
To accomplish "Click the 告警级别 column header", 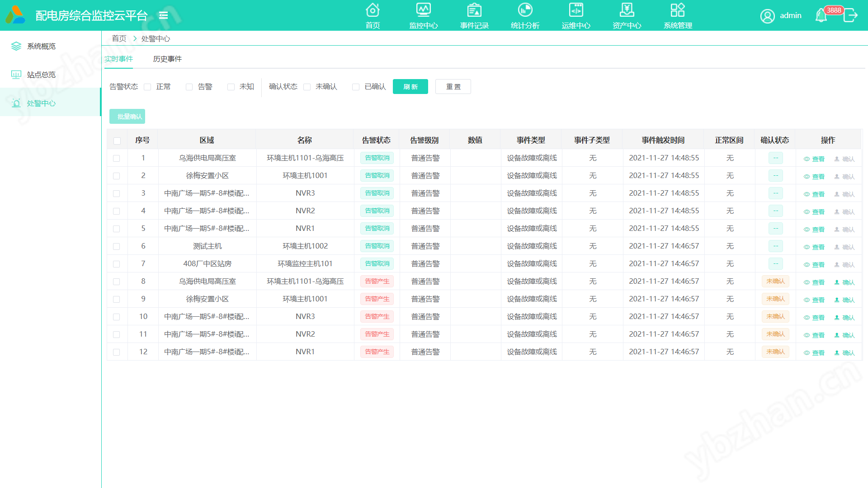I will (424, 140).
